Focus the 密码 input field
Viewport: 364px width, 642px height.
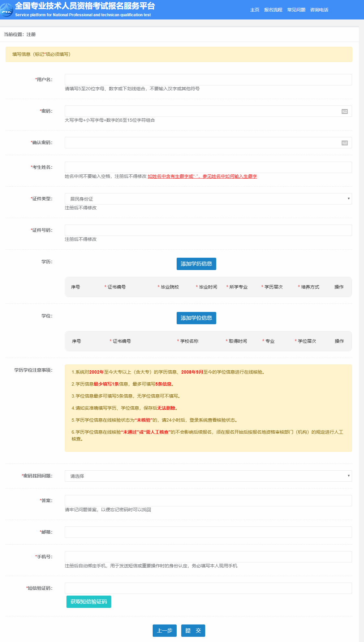[208, 111]
